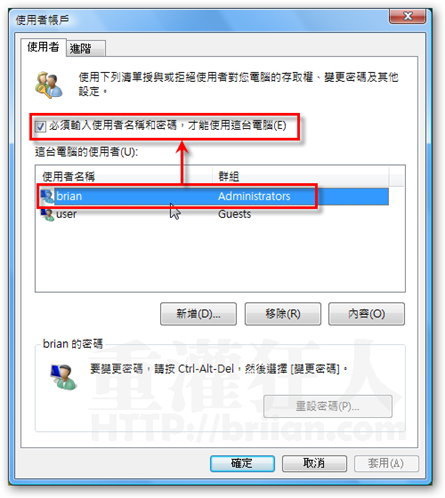This screenshot has height=498, width=445.
Task: Click the 套用(A) apply button
Action: [x=386, y=463]
